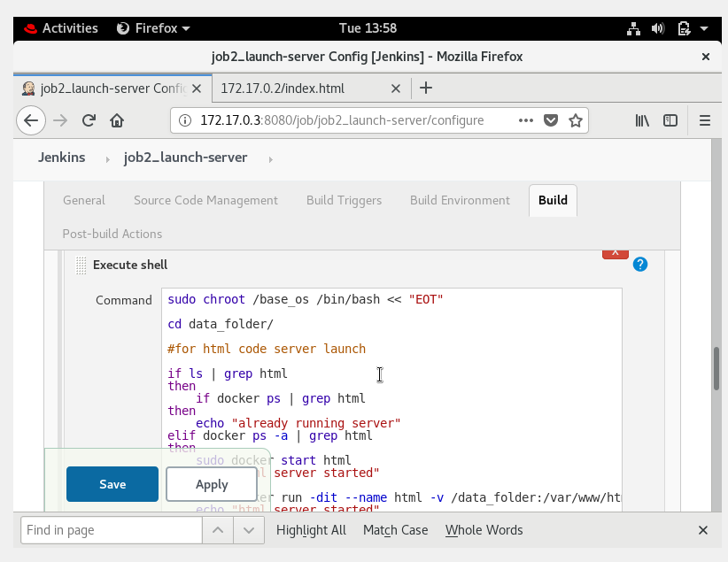
Task: Jump to Post-build Actions tab
Action: coord(112,234)
